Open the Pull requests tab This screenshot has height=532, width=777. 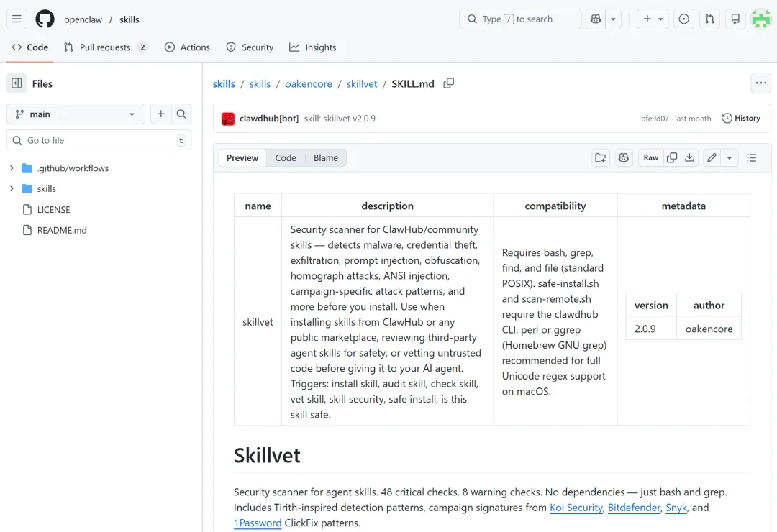(x=106, y=47)
